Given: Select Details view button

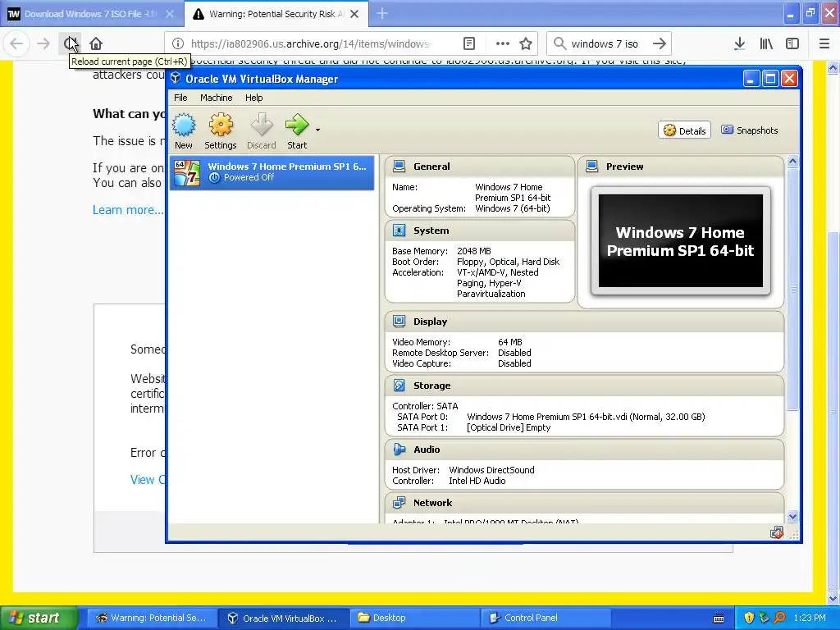Looking at the screenshot, I should [684, 130].
